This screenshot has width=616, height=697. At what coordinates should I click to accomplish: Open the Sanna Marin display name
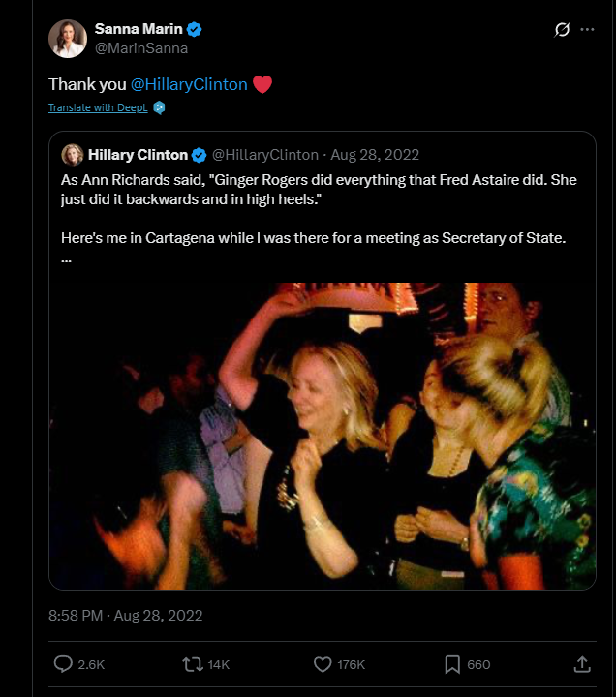point(137,29)
